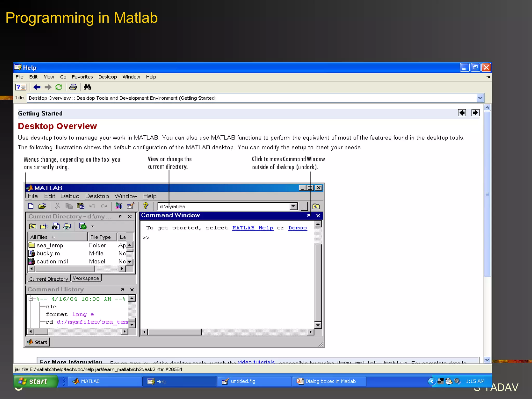Switch to the Current Directory tab
The height and width of the screenshot is (399, 532).
coord(49,279)
